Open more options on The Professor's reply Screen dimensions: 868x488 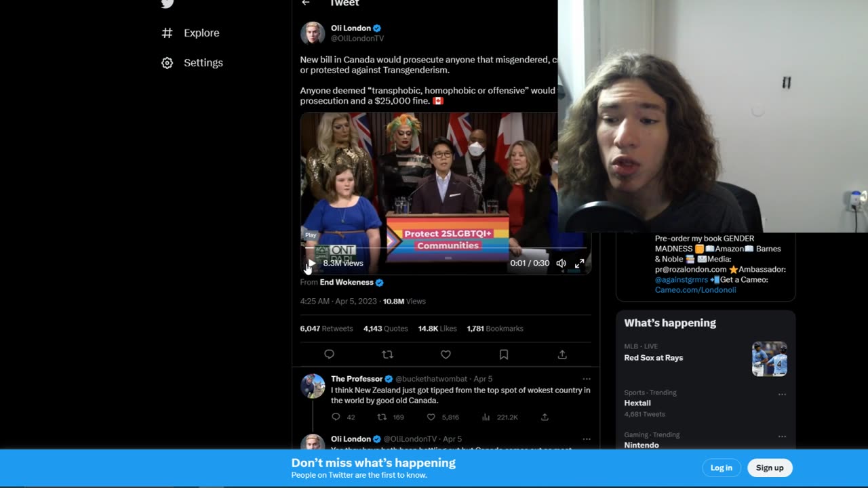(x=587, y=379)
